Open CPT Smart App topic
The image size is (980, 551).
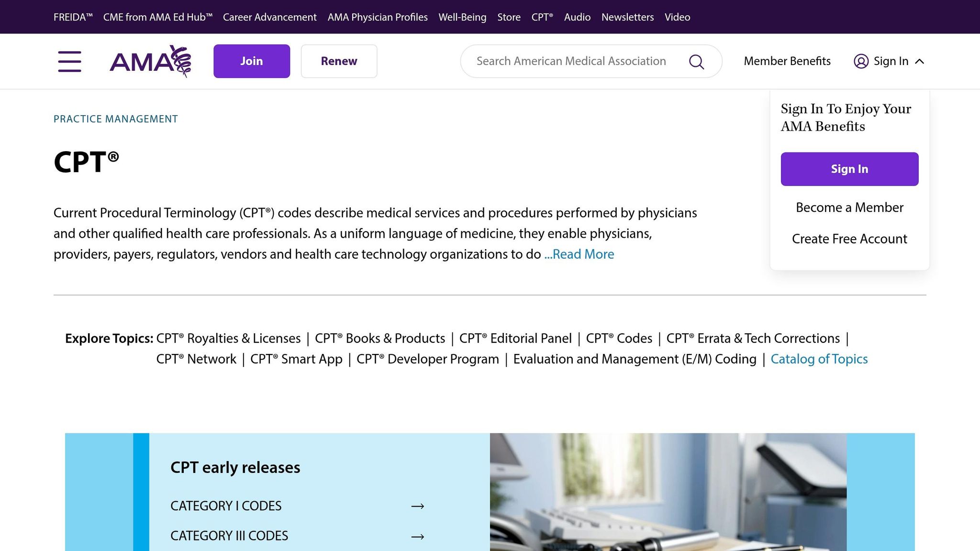296,359
